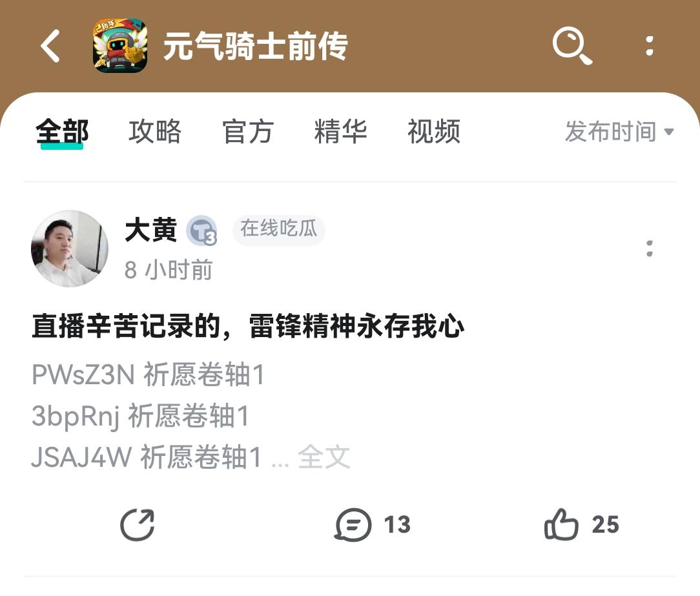Click the 发布时间 dropdown arrow
This screenshot has height=596, width=700.
tap(669, 132)
